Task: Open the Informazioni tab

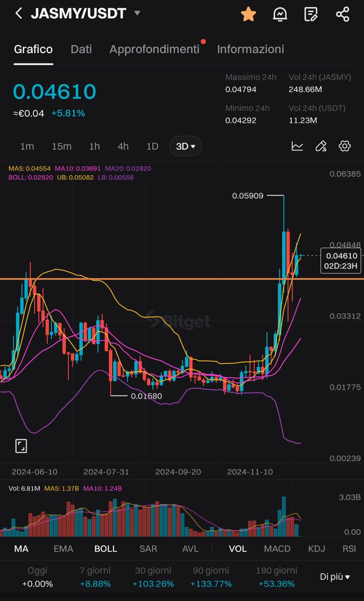Action: [250, 49]
